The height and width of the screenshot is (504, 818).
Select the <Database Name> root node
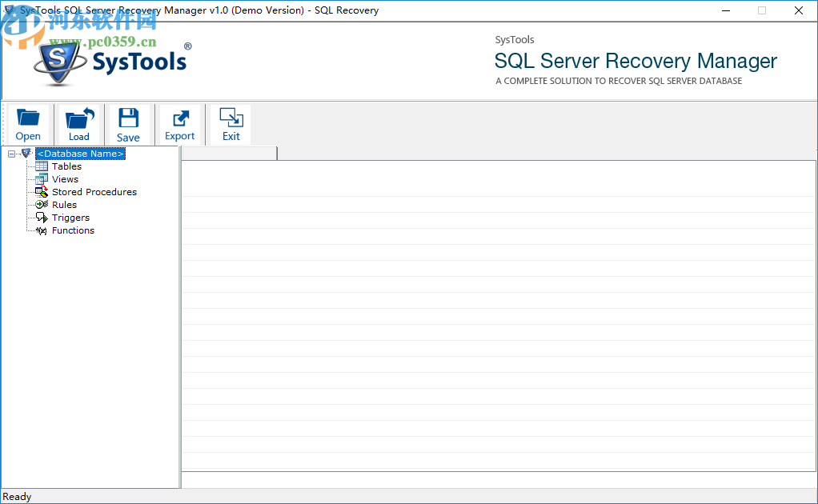(80, 153)
